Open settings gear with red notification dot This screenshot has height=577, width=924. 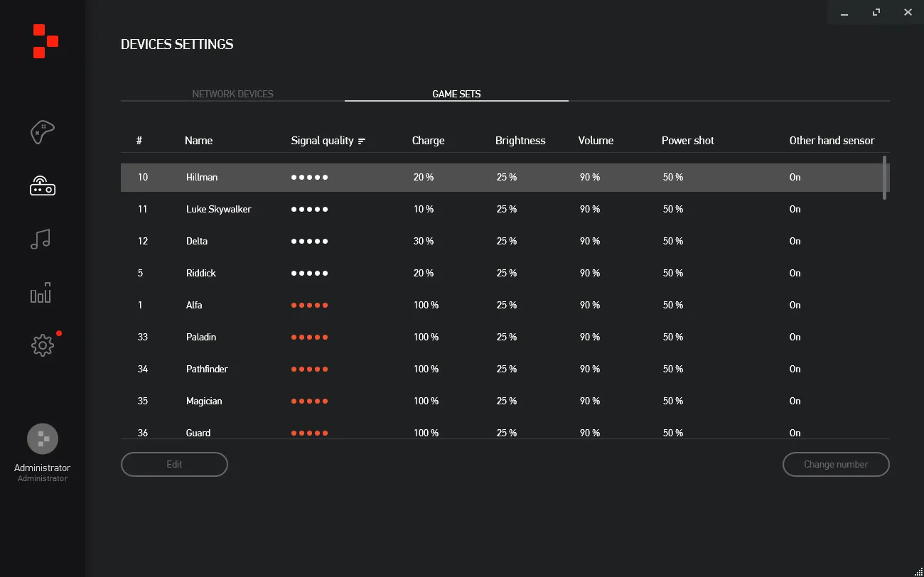click(x=43, y=345)
